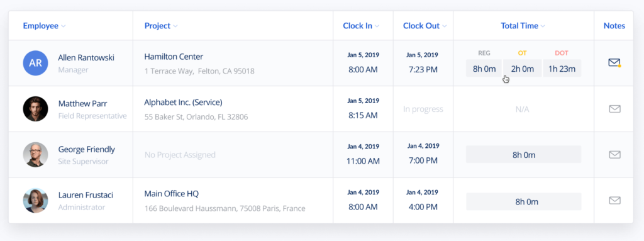This screenshot has height=241, width=644.
Task: Click George Friendly's 8h 0m total time
Action: click(x=524, y=155)
